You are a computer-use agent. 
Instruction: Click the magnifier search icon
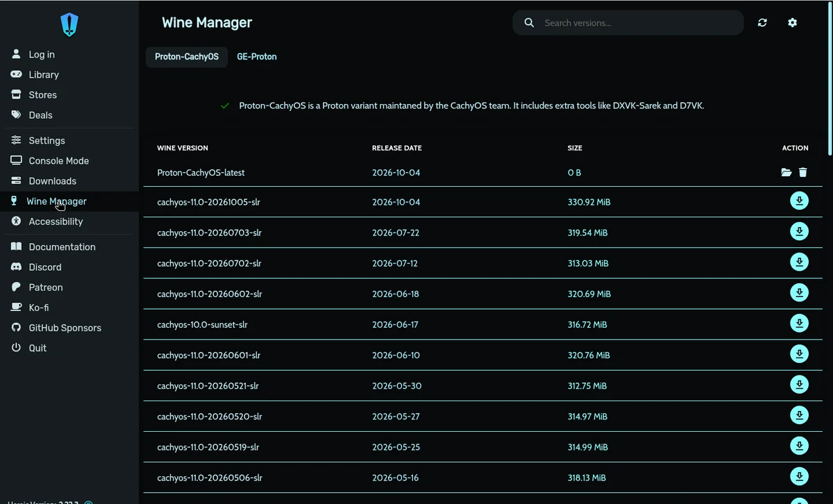[x=529, y=23]
